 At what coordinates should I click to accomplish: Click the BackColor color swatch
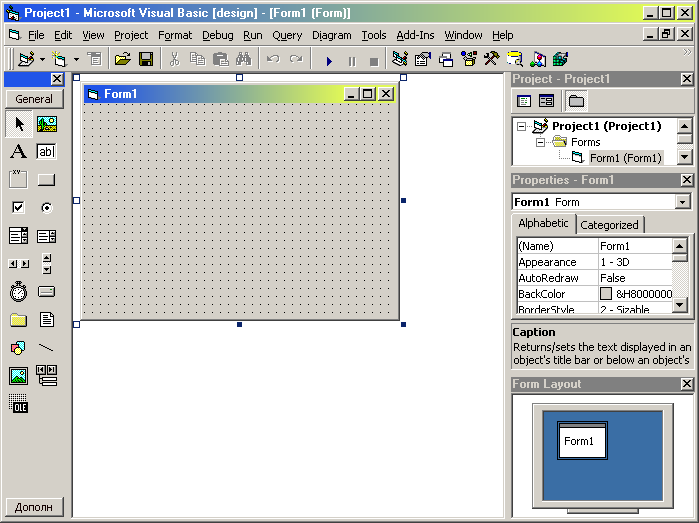click(606, 293)
